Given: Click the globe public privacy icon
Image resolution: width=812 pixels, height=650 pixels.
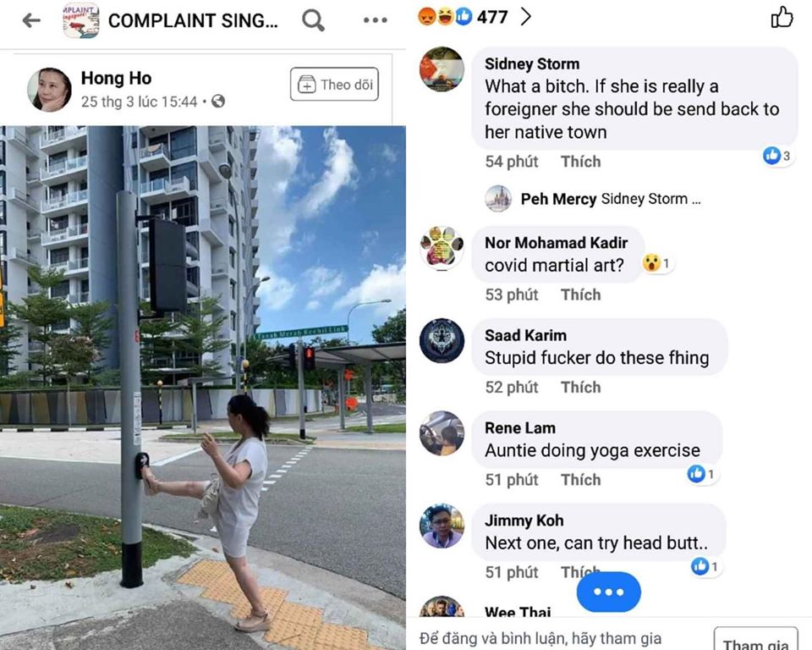Looking at the screenshot, I should tap(218, 101).
